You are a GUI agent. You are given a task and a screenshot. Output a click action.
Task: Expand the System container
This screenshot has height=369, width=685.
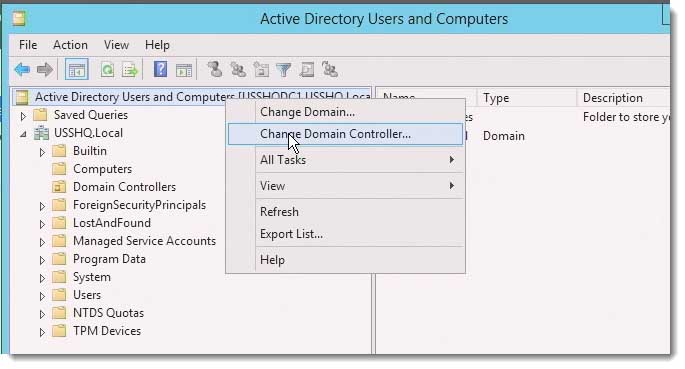[42, 278]
